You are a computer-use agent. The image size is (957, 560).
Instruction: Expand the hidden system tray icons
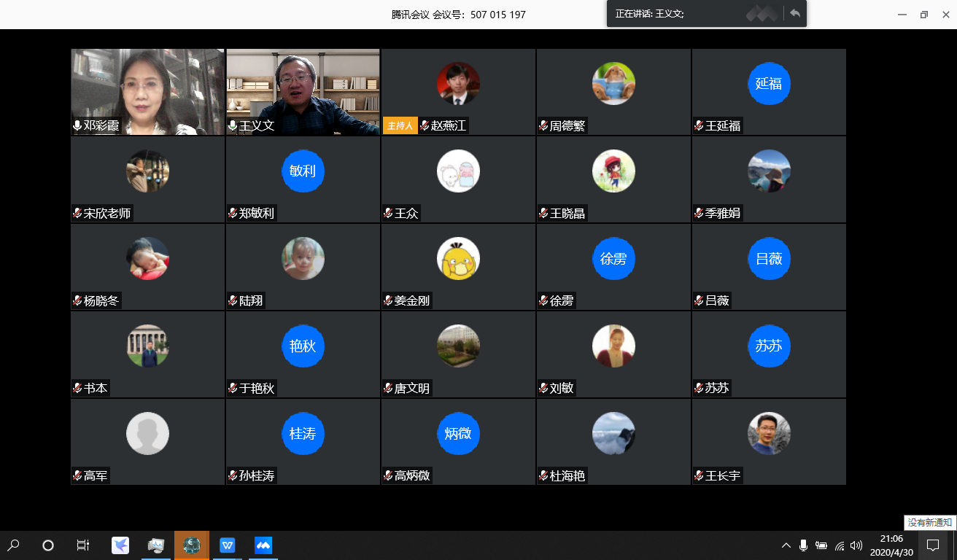click(786, 545)
